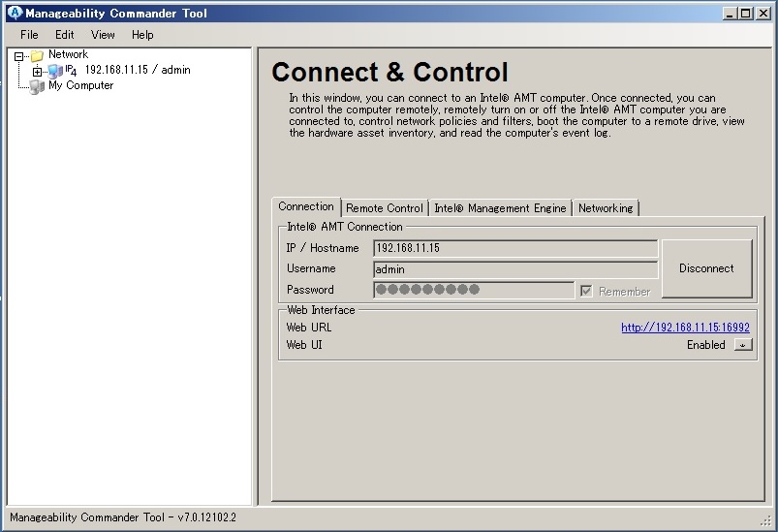Open the View menu

click(x=103, y=35)
